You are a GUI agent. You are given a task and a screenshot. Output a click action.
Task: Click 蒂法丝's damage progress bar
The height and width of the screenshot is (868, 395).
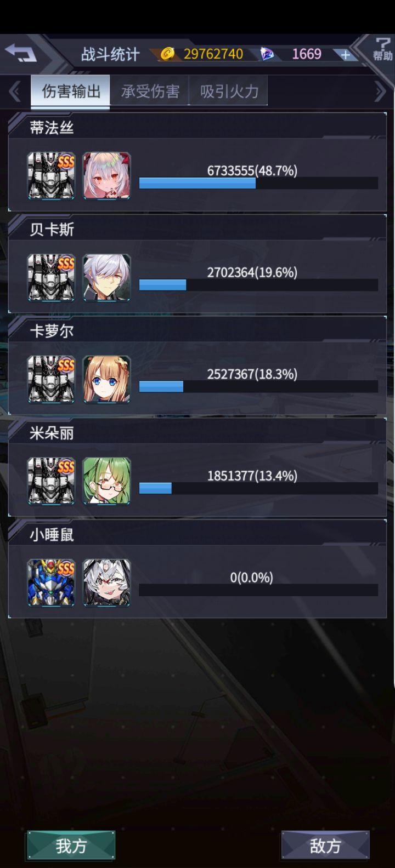tap(258, 183)
